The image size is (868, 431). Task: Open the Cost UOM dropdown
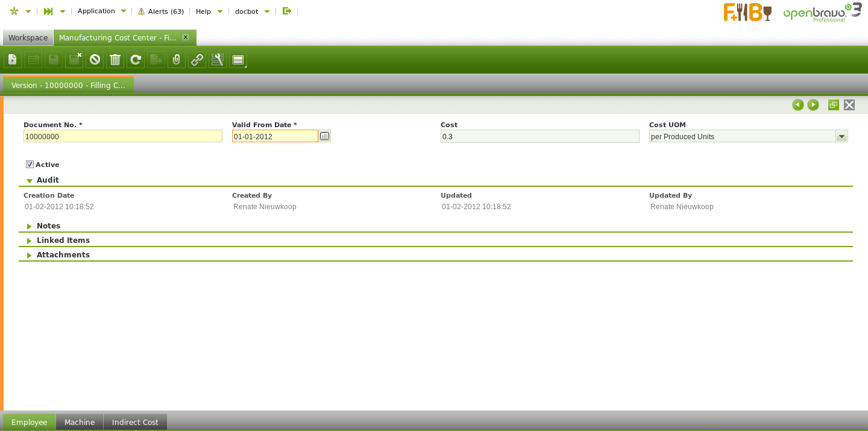click(x=841, y=136)
